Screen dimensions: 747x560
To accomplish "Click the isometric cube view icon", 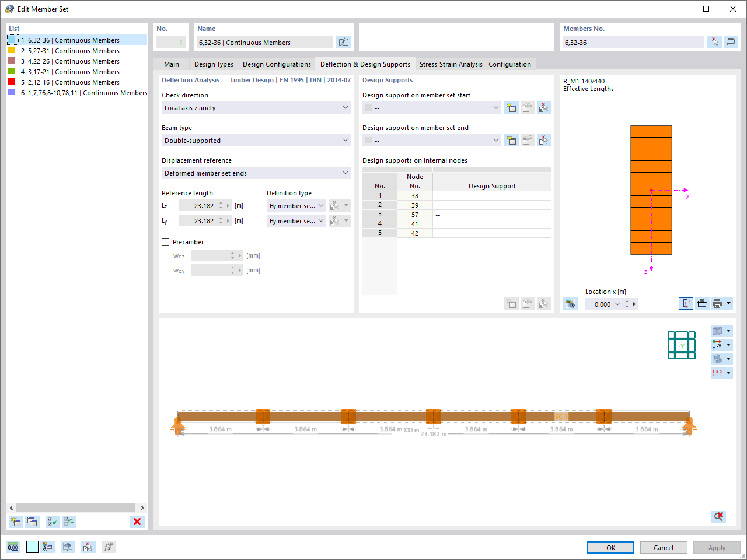I will (x=718, y=331).
